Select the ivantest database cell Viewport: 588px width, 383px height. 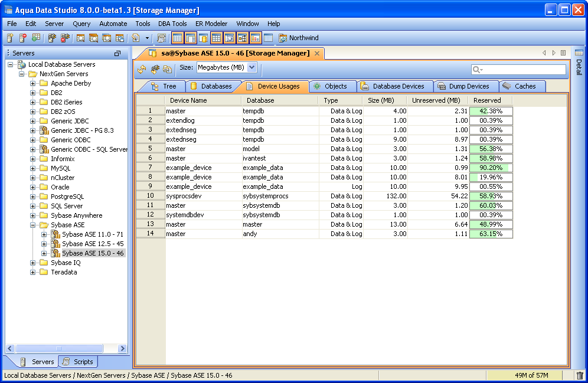[280, 158]
